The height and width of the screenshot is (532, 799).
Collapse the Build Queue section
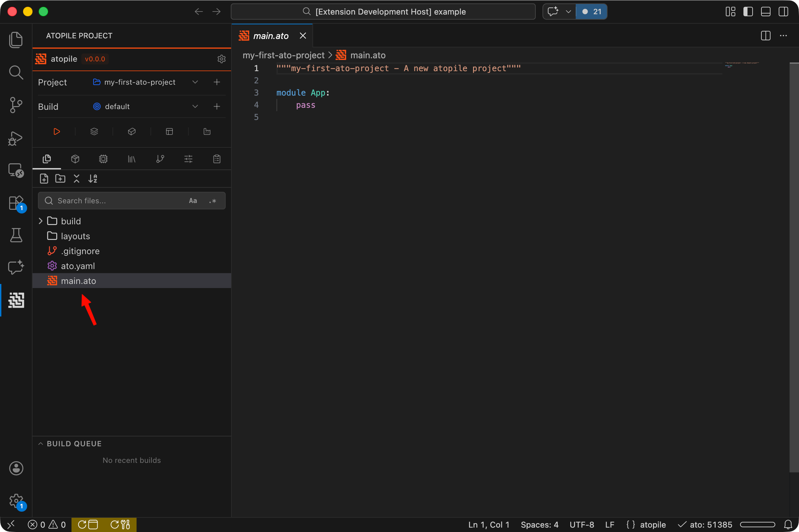point(40,444)
